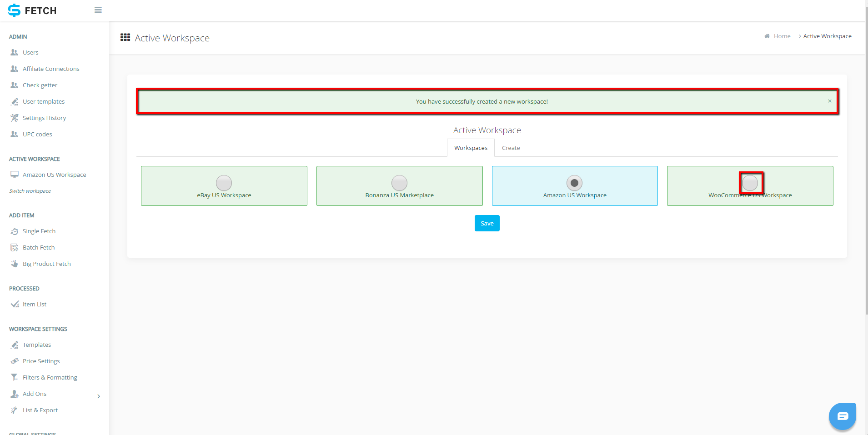Open Users in the admin menu

tap(30, 52)
